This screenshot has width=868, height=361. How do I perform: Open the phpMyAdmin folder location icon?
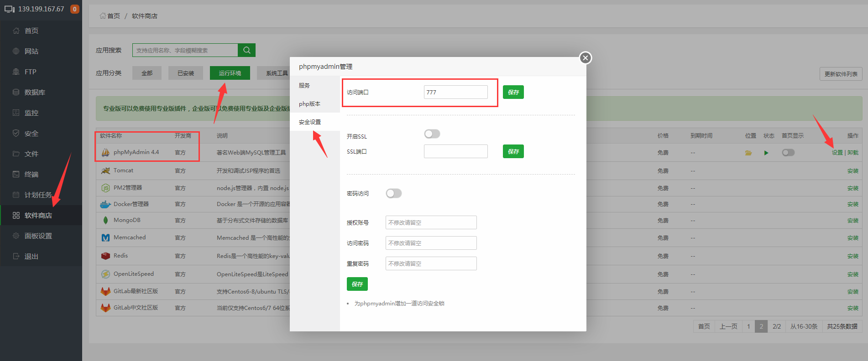pos(748,153)
